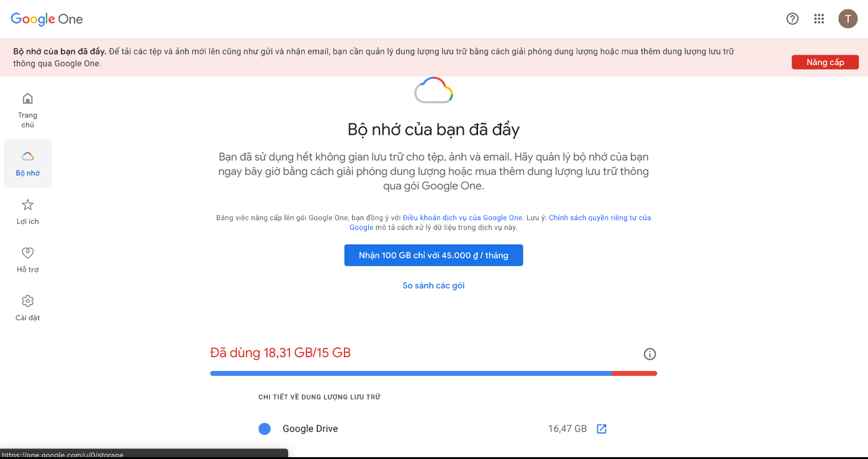Viewport: 868px width, 459px height.
Task: Go to Trang chủ home icon
Action: tap(27, 99)
